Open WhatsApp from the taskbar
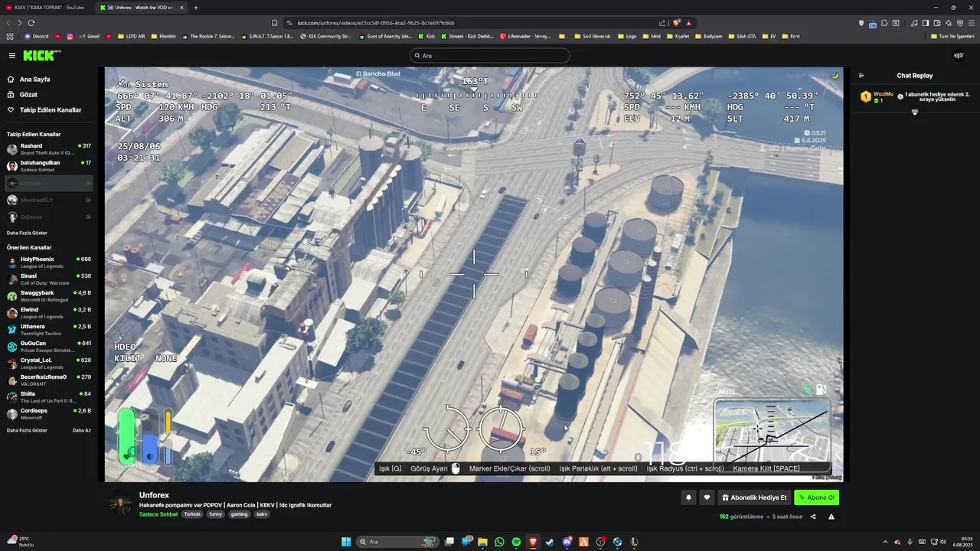The height and width of the screenshot is (551, 980). [499, 542]
